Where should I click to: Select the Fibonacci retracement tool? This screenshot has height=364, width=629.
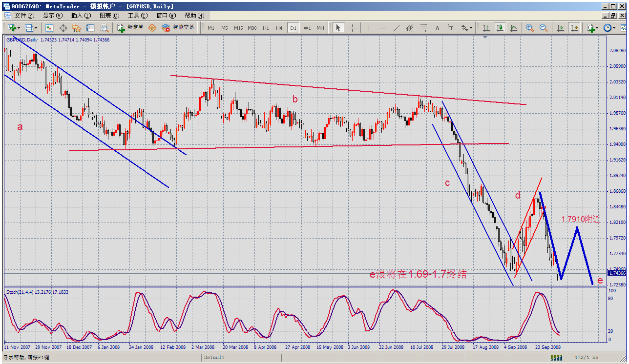click(x=423, y=28)
